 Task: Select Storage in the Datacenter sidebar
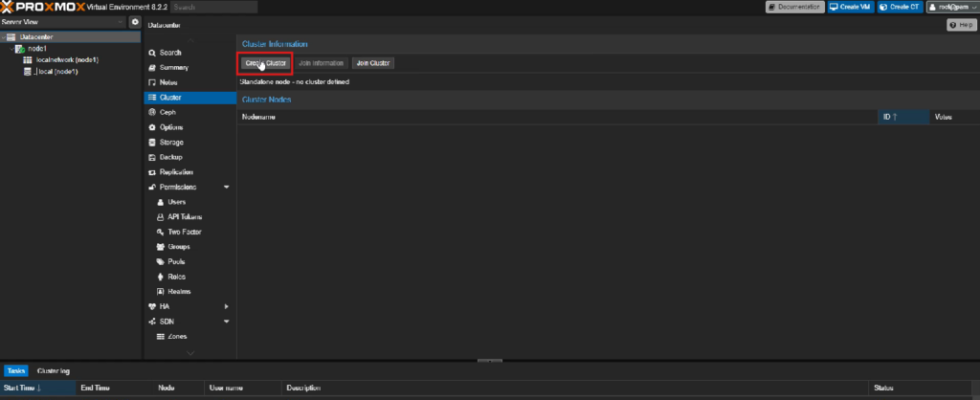[170, 142]
